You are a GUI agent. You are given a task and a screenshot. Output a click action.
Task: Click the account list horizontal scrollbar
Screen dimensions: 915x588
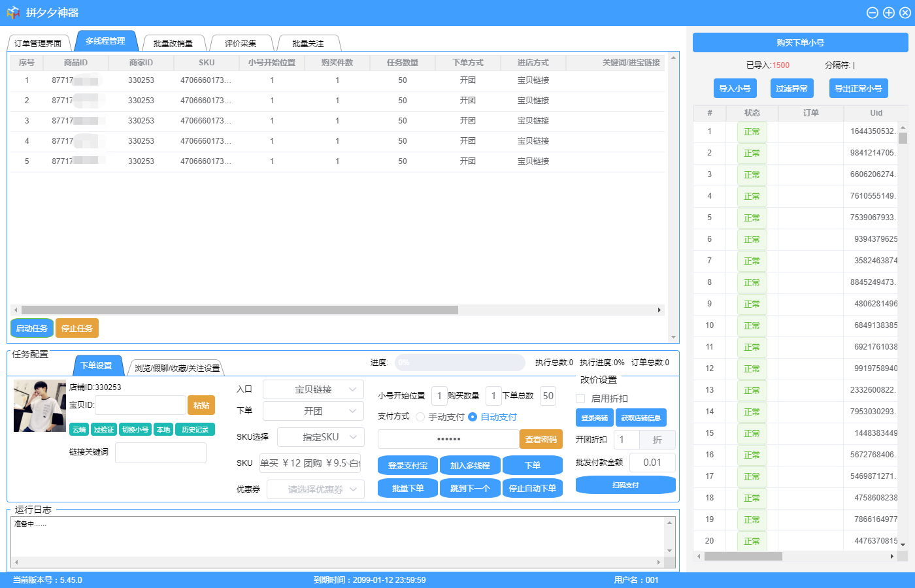click(x=743, y=557)
